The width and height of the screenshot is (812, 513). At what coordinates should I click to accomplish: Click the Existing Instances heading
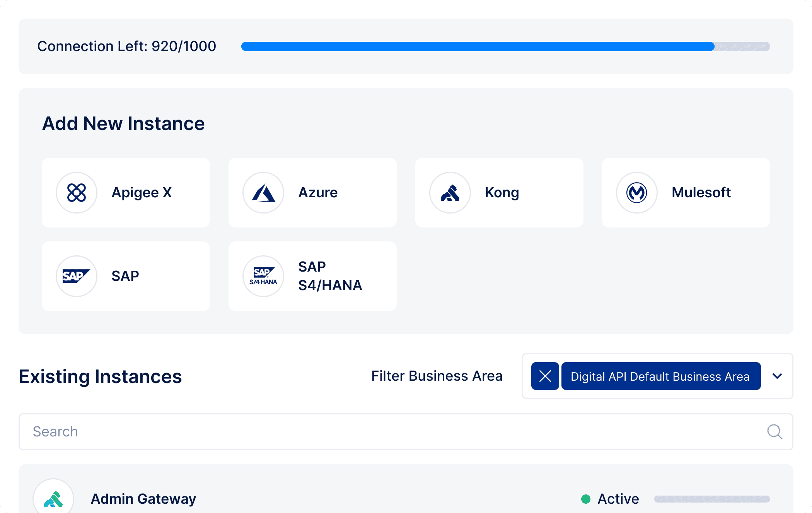coord(101,376)
